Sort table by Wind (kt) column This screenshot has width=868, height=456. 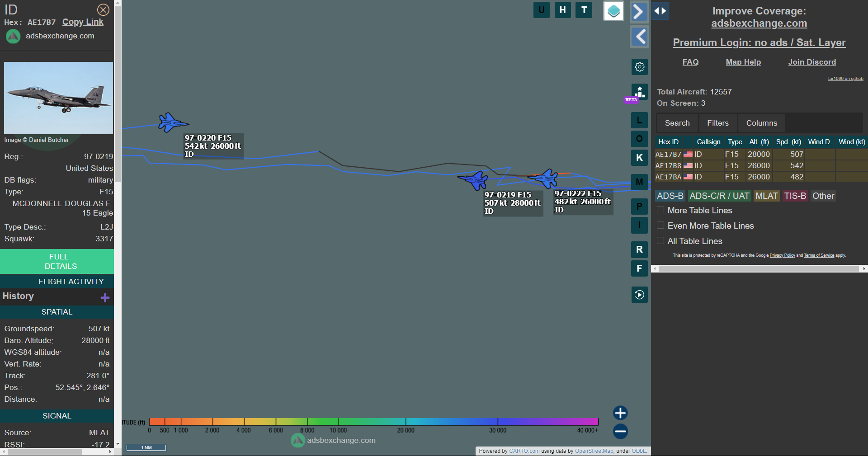[x=852, y=142]
